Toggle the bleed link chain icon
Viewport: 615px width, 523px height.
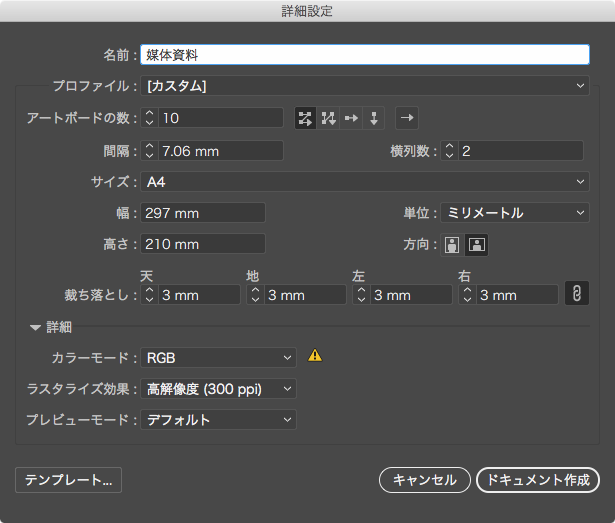point(577,293)
